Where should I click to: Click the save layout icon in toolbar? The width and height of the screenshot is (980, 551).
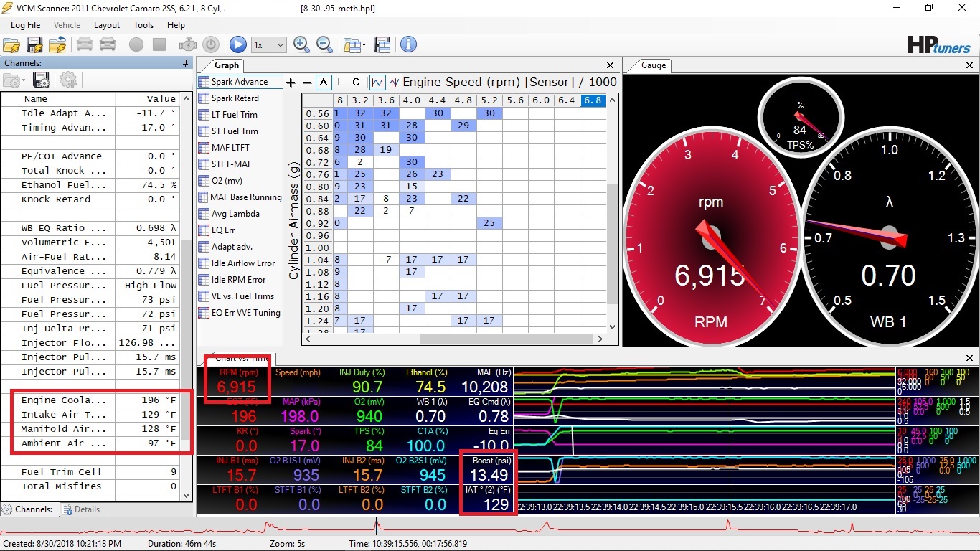tap(382, 44)
